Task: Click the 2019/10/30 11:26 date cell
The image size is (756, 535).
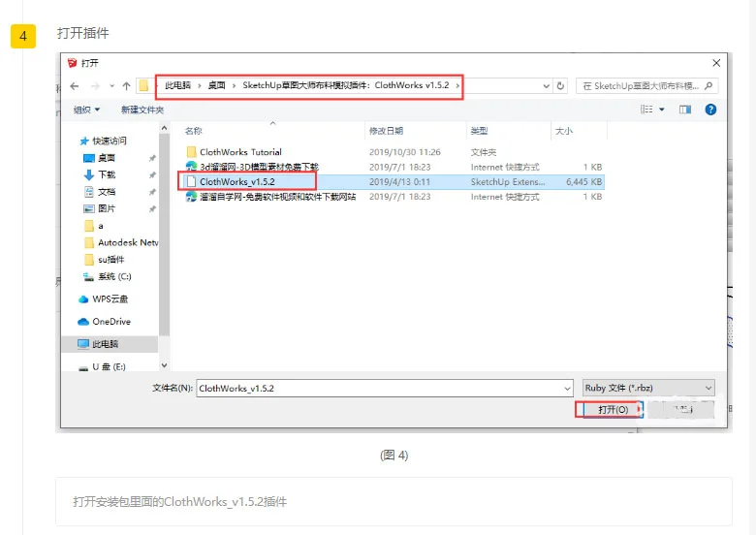Action: click(405, 152)
